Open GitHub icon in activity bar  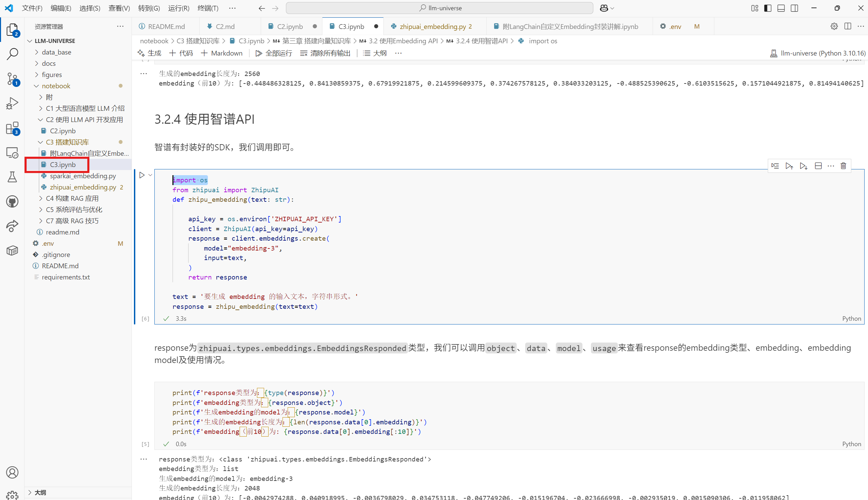[12, 201]
